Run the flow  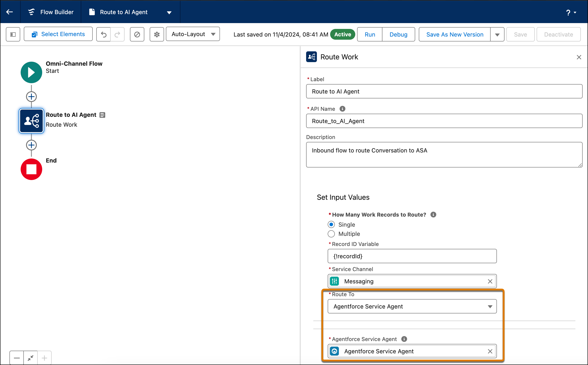[x=370, y=34]
